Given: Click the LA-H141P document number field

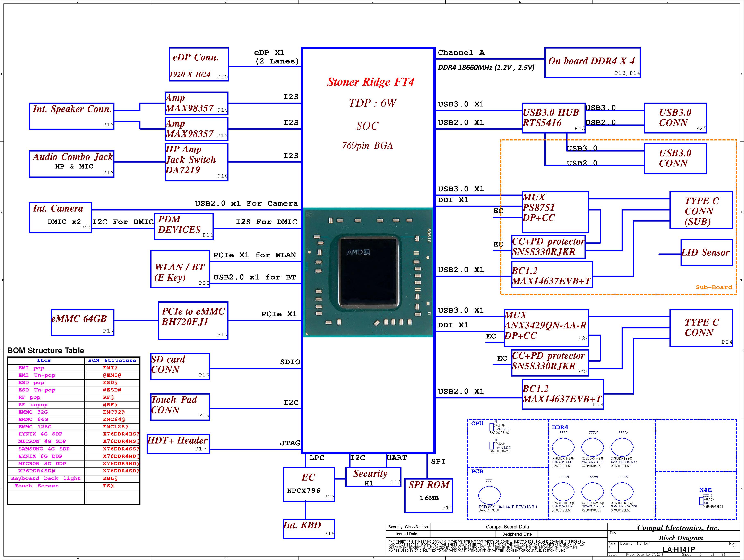Looking at the screenshot, I should click(678, 549).
